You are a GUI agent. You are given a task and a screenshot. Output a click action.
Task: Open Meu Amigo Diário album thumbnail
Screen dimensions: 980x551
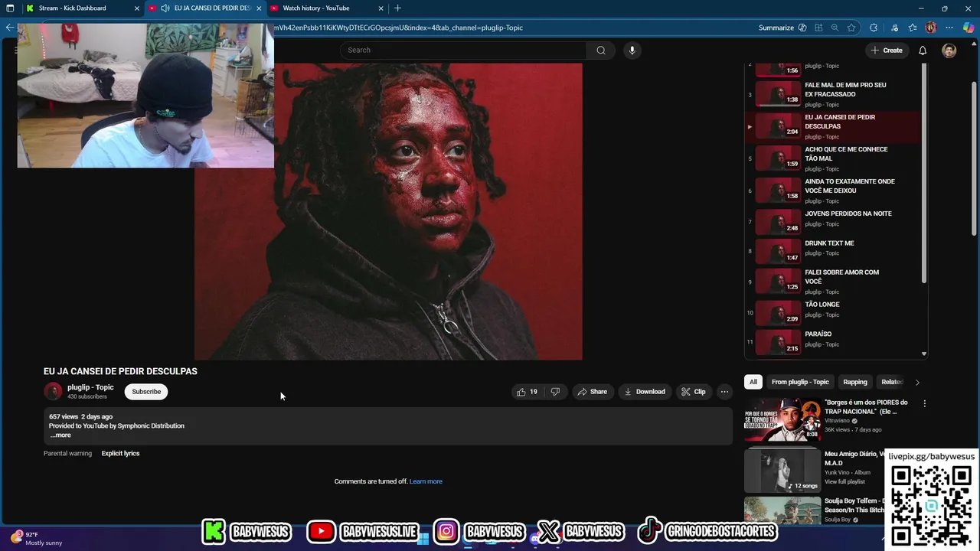coord(782,471)
